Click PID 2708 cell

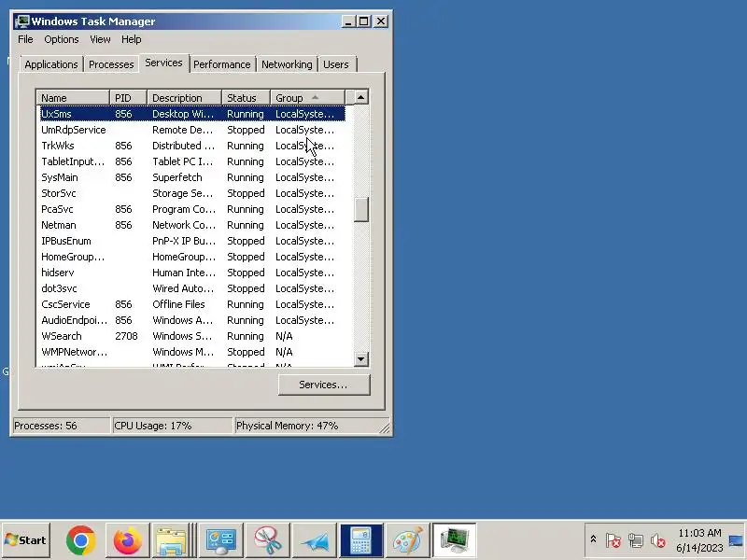coord(126,336)
